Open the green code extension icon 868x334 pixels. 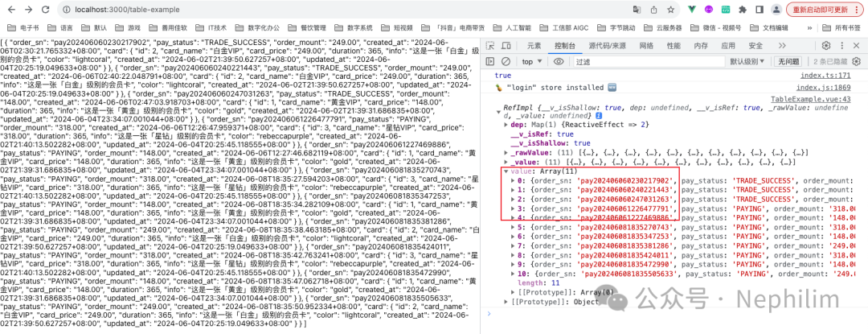726,10
